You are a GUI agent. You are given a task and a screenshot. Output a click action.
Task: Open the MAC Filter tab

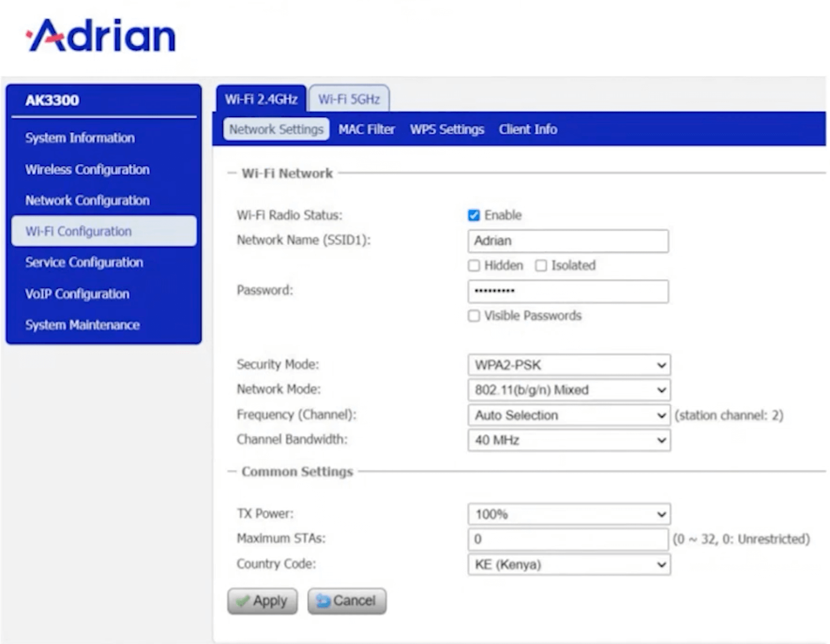pos(366,129)
